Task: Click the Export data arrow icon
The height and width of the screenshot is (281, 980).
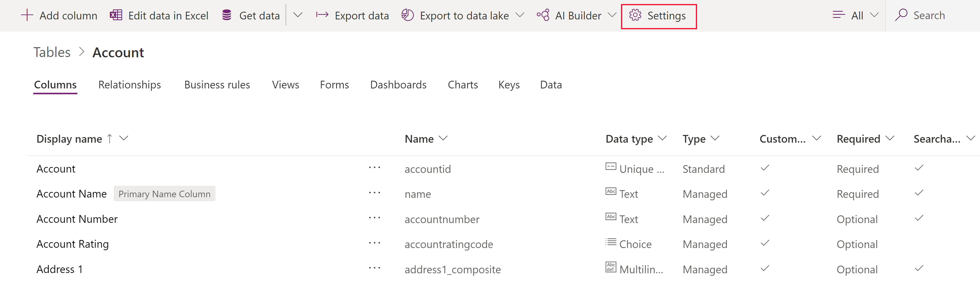Action: [x=322, y=15]
